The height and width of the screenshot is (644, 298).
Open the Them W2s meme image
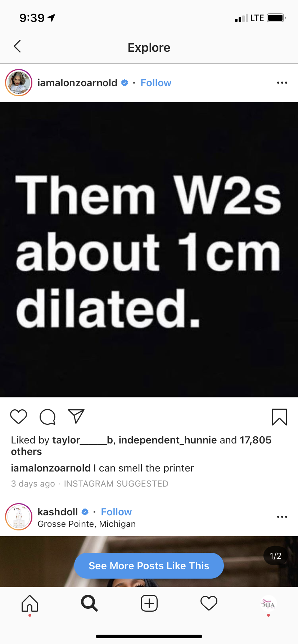click(149, 250)
